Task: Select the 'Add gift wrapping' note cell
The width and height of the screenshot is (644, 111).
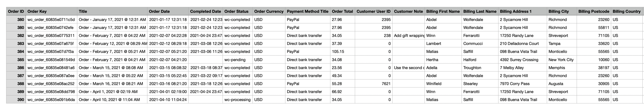Action: tap(408, 36)
